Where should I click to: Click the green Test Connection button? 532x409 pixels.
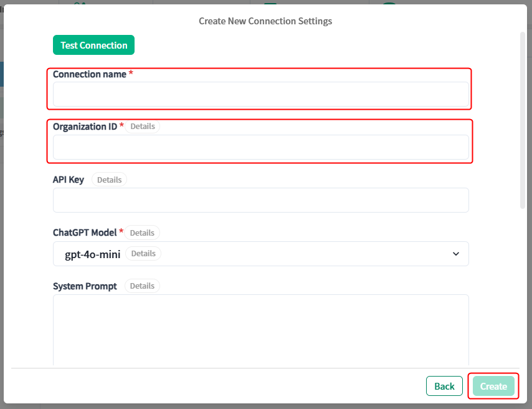click(x=93, y=45)
